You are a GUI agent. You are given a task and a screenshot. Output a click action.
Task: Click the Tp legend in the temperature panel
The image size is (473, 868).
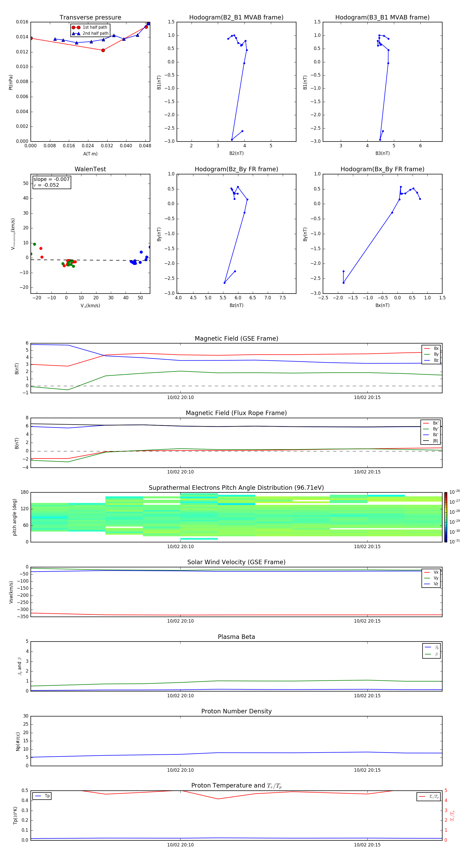[42, 796]
